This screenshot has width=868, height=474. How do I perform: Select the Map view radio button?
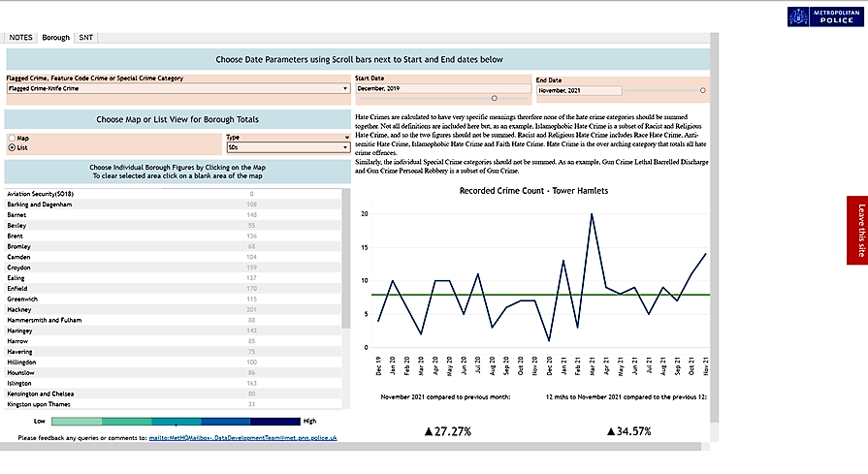click(x=12, y=138)
